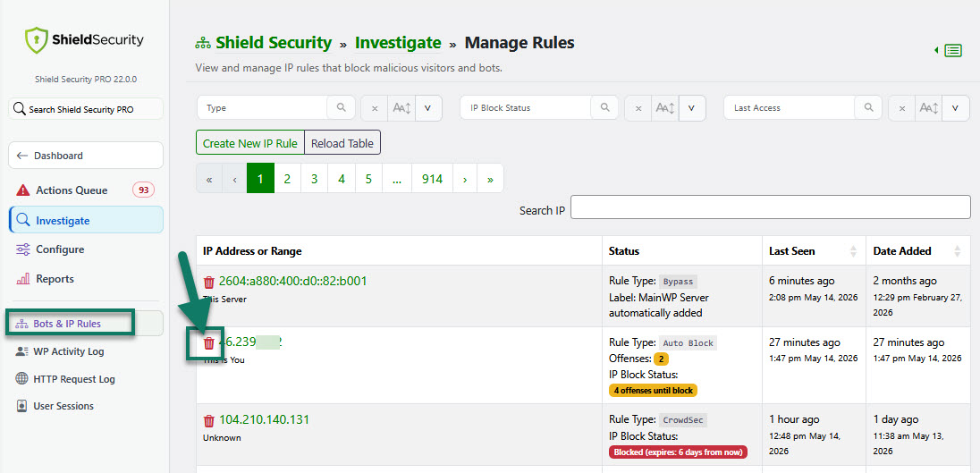Click the Investigate breadcrumb link

[x=398, y=43]
